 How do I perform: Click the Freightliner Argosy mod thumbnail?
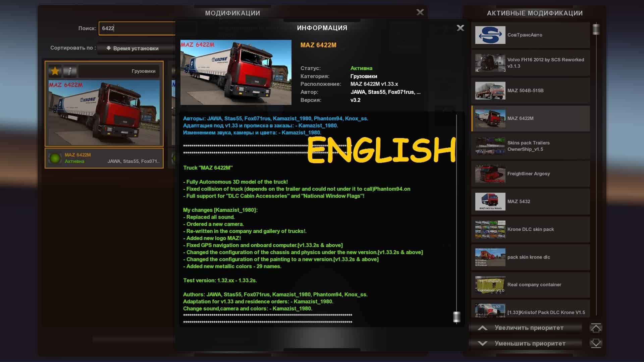(490, 174)
